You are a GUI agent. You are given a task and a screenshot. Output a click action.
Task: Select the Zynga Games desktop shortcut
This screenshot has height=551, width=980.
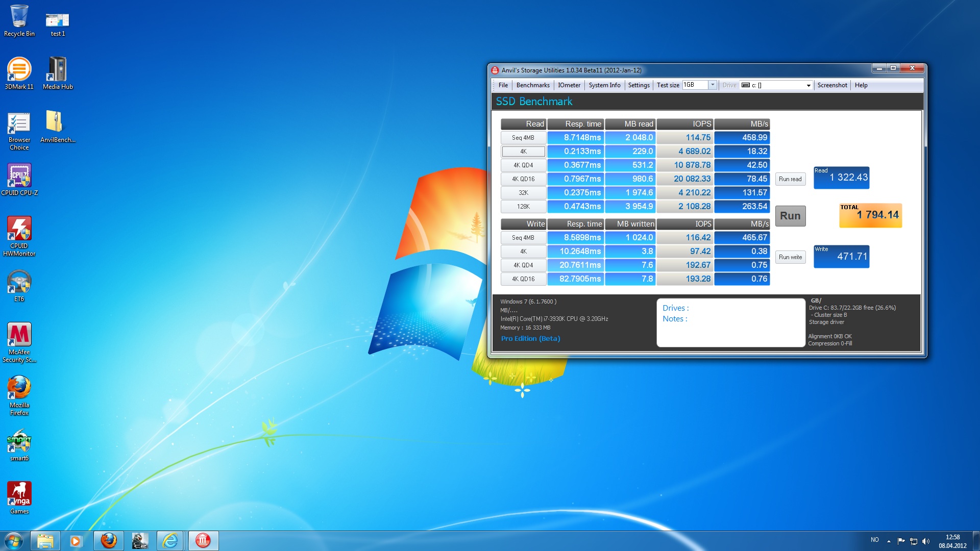(19, 498)
